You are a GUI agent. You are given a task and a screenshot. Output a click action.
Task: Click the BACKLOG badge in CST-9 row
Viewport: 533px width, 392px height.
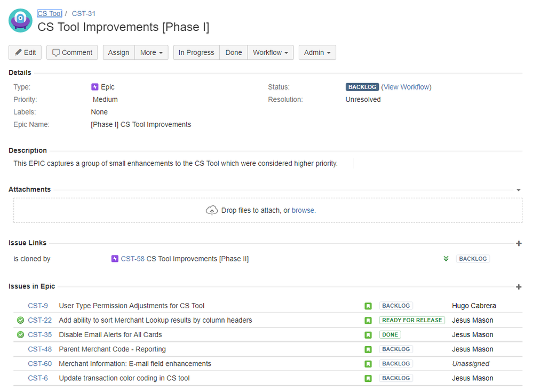point(396,306)
